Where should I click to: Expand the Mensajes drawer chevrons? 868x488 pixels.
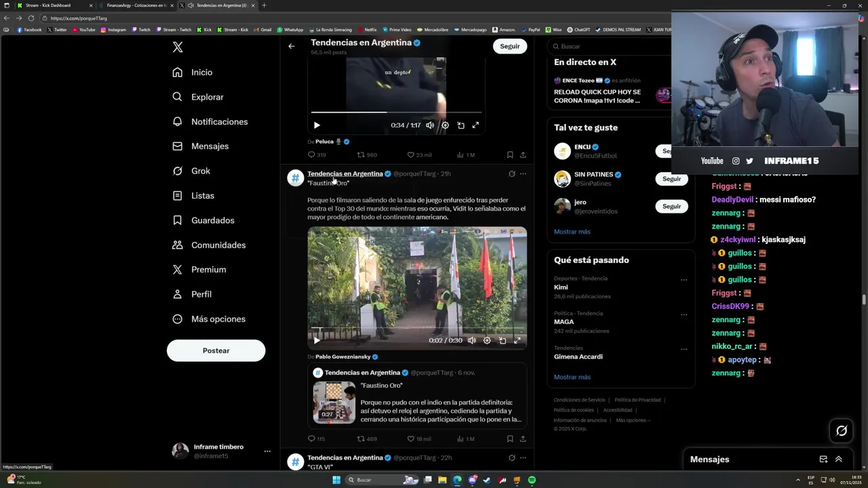(x=839, y=460)
